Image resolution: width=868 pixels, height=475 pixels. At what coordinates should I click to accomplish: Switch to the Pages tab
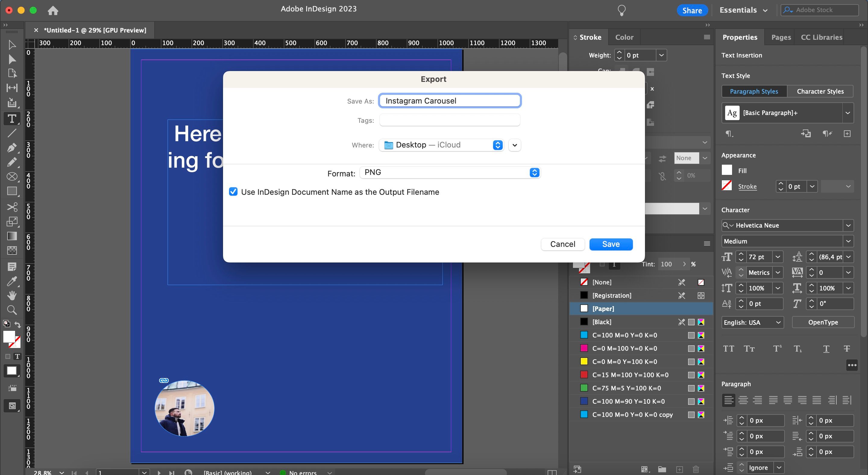pyautogui.click(x=780, y=37)
